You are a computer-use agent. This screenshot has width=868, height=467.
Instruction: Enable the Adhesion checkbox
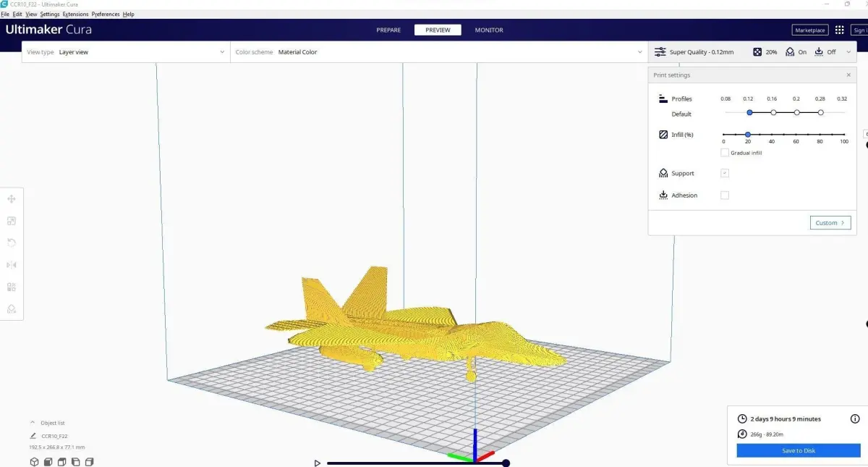pyautogui.click(x=725, y=195)
